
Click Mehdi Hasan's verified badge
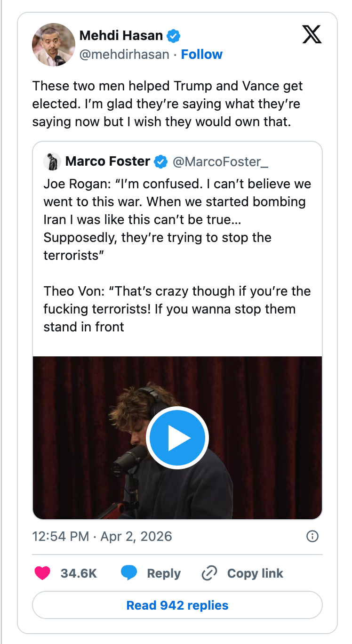173,35
